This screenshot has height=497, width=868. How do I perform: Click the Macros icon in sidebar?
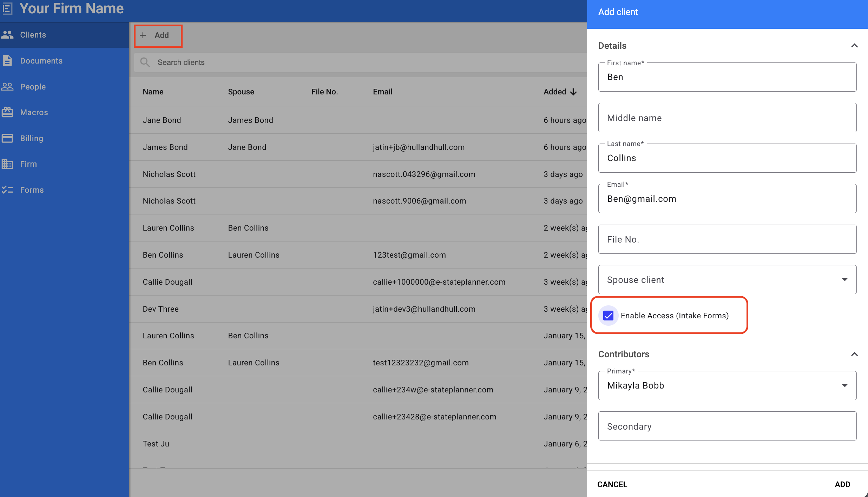click(7, 112)
